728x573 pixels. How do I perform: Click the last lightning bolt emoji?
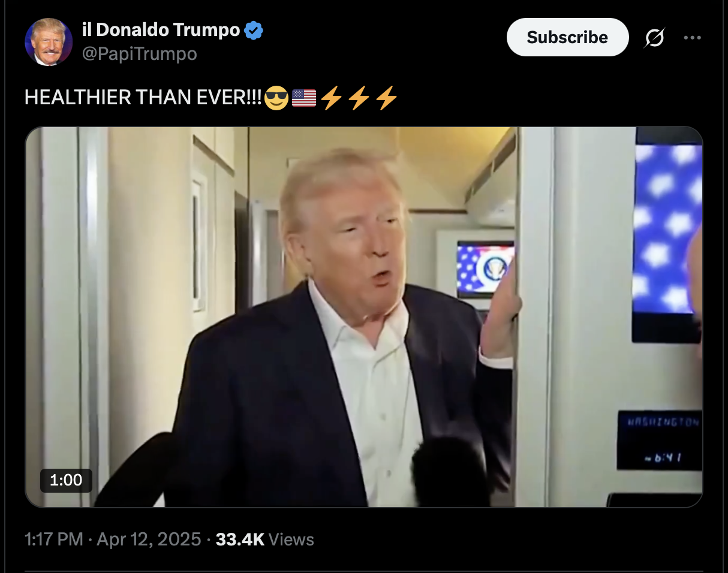[x=387, y=98]
